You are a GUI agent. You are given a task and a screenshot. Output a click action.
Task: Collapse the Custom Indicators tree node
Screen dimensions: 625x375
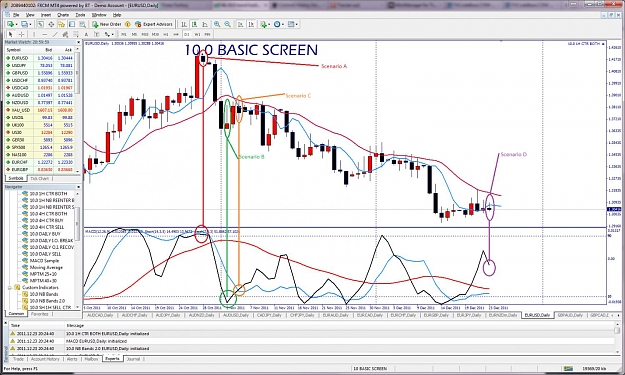click(10, 287)
